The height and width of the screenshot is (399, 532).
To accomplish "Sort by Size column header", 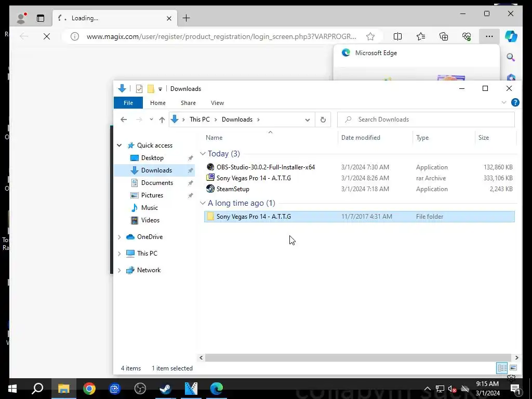I will pyautogui.click(x=484, y=137).
